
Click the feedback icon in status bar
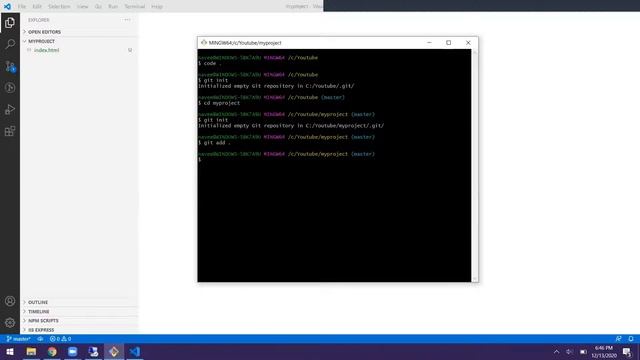(618, 339)
